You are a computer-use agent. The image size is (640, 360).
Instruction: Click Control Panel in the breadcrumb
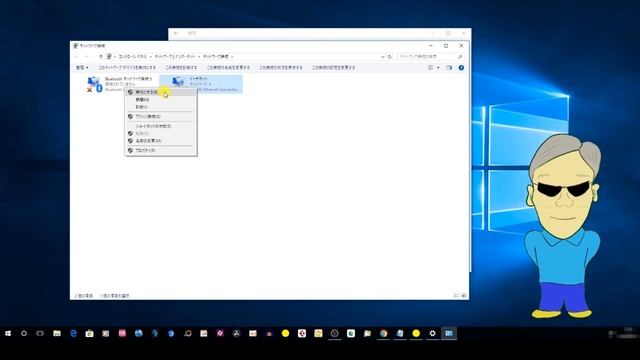click(132, 56)
